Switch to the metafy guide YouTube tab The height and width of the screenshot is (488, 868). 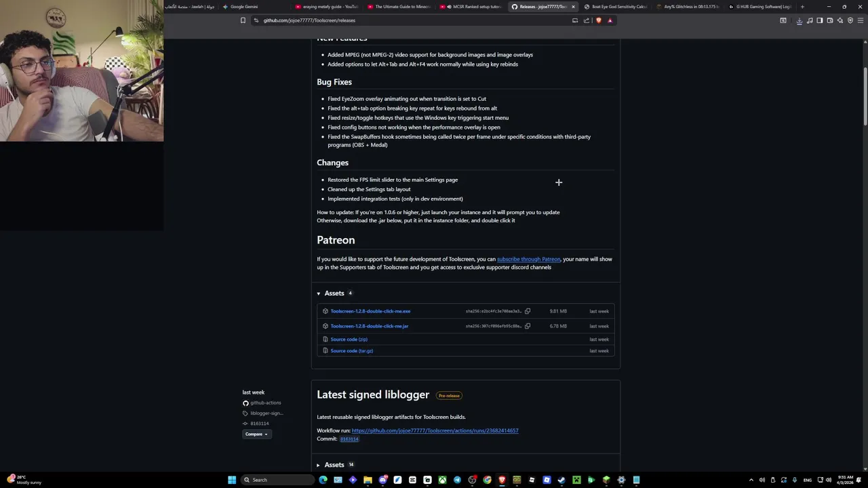pyautogui.click(x=329, y=7)
